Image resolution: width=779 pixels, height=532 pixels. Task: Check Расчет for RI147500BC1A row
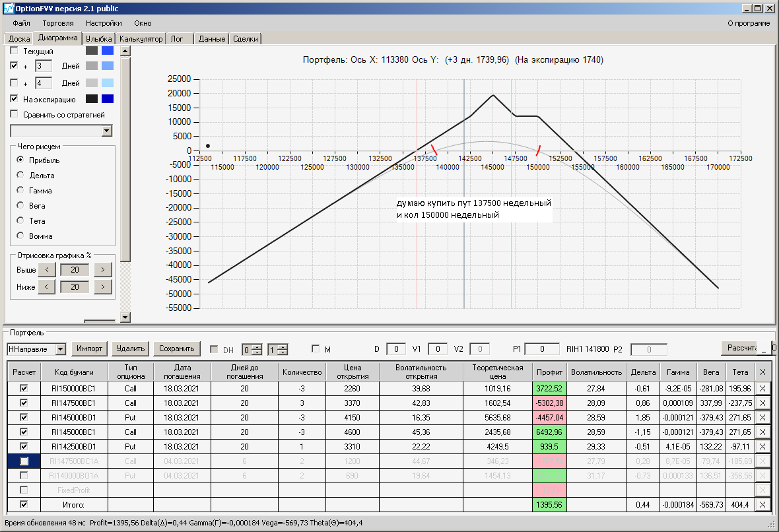coord(23,461)
